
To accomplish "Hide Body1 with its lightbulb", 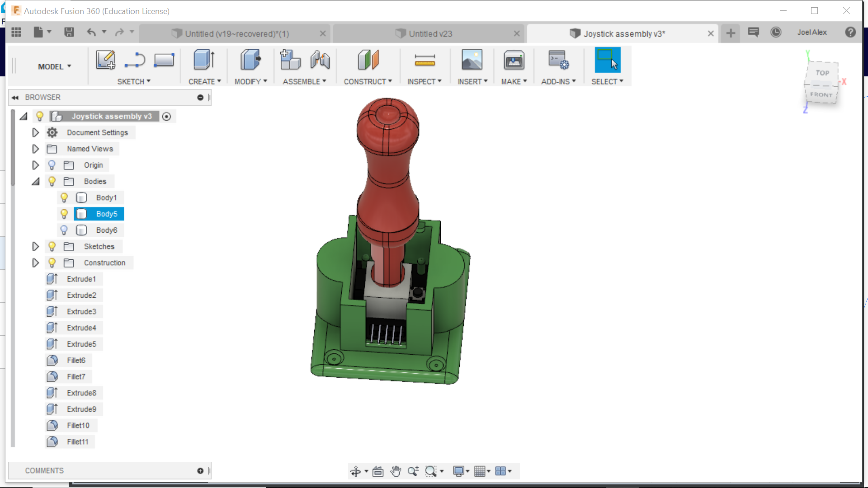I will click(x=64, y=197).
